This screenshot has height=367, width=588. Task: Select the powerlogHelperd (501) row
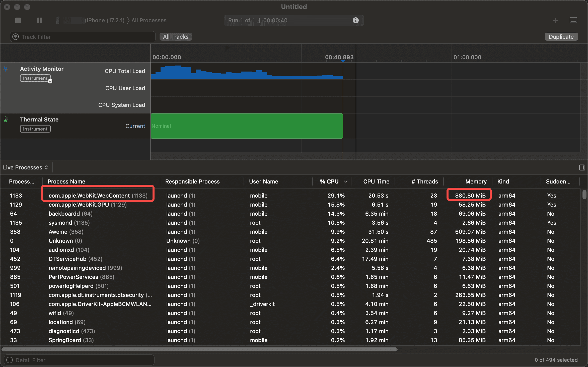290,286
